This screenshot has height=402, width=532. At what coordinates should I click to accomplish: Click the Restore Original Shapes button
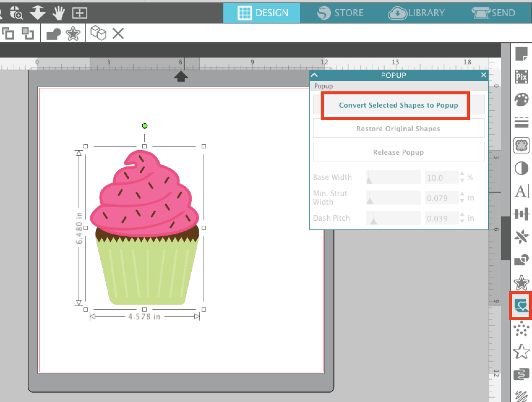pyautogui.click(x=398, y=129)
